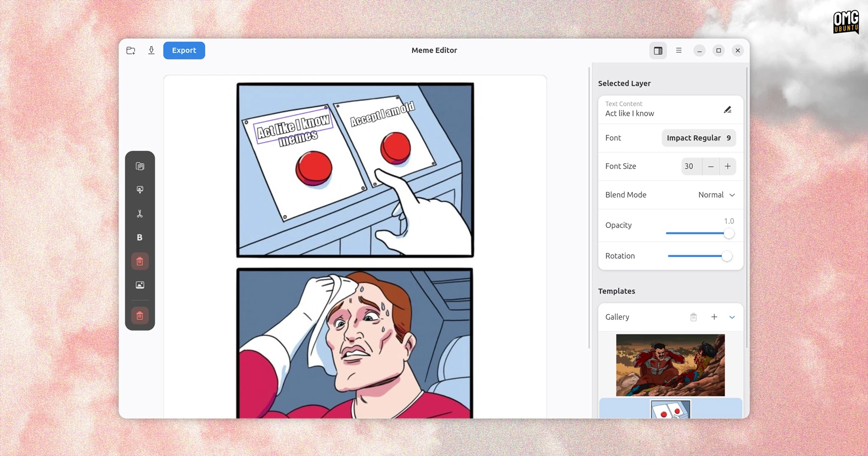The width and height of the screenshot is (868, 456).
Task: Open a meme with the add-folder icon
Action: coord(130,50)
